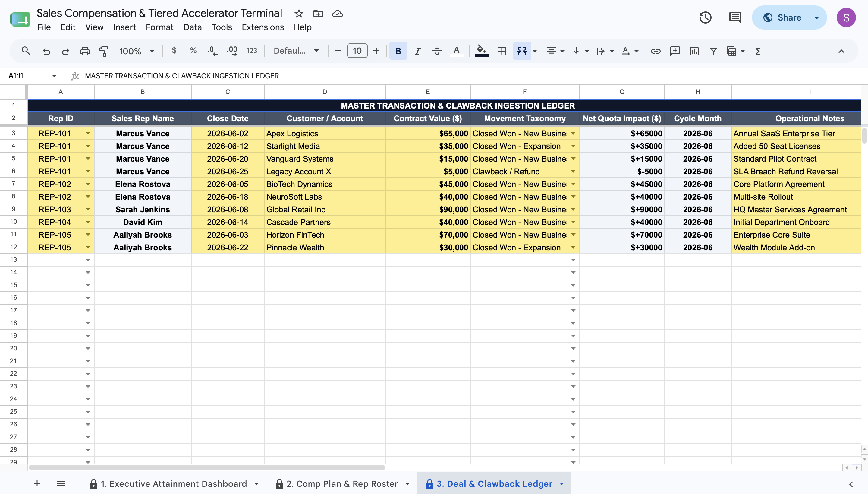The width and height of the screenshot is (868, 494).
Task: Format as percent
Action: point(193,51)
